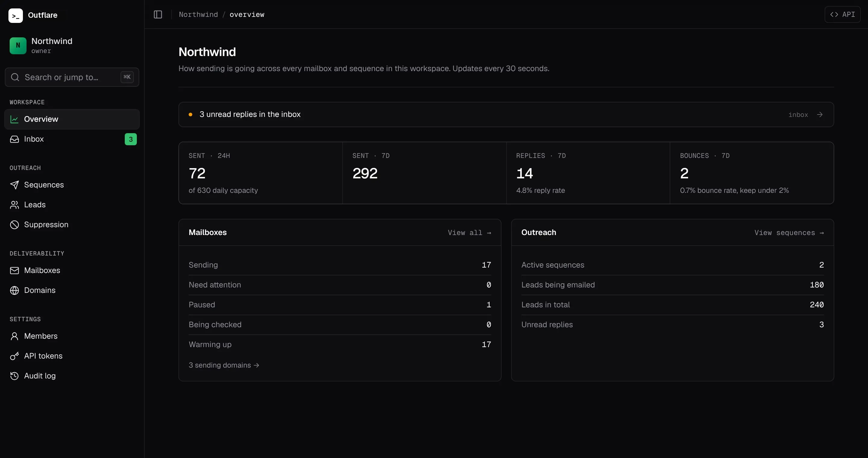The width and height of the screenshot is (868, 458).
Task: Click the Warming up row
Action: [340, 344]
